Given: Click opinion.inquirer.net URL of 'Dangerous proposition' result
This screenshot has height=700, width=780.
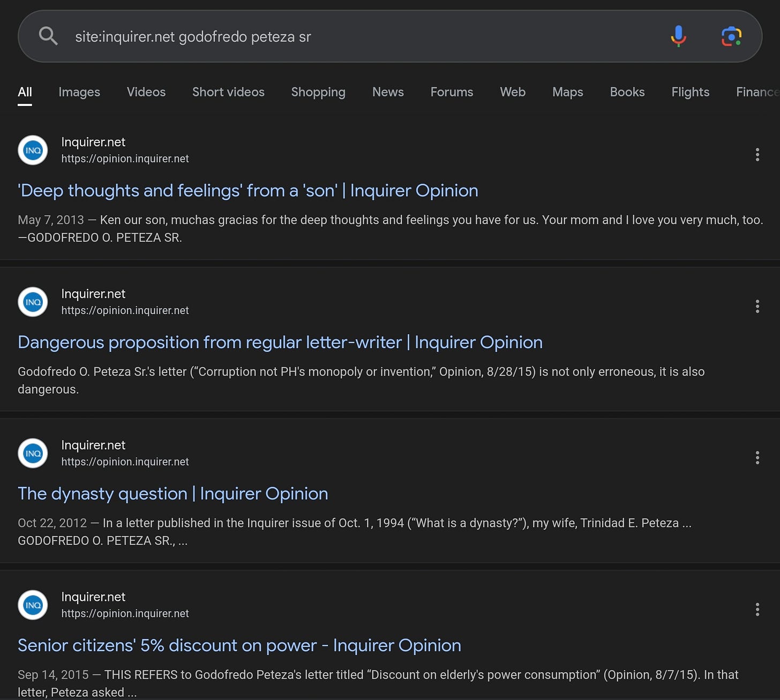Looking at the screenshot, I should pos(125,310).
